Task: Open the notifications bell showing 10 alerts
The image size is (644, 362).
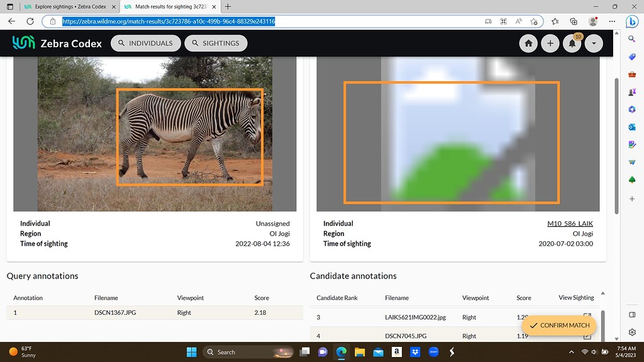Action: coord(572,43)
